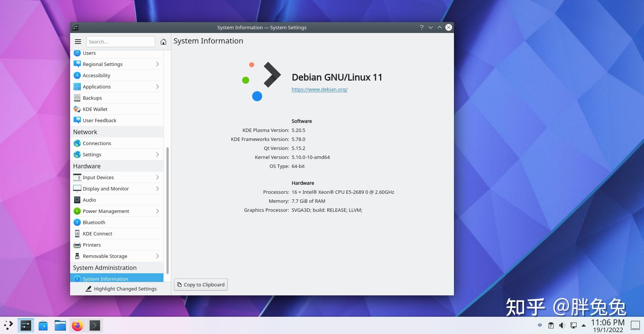Click the Bluetooth icon

tap(77, 222)
